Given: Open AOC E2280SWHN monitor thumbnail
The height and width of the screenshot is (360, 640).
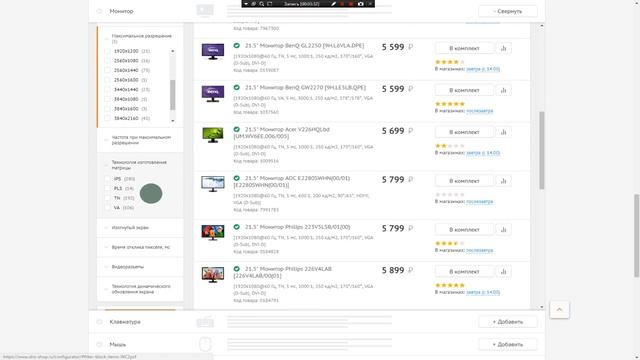Looking at the screenshot, I should click(x=213, y=184).
